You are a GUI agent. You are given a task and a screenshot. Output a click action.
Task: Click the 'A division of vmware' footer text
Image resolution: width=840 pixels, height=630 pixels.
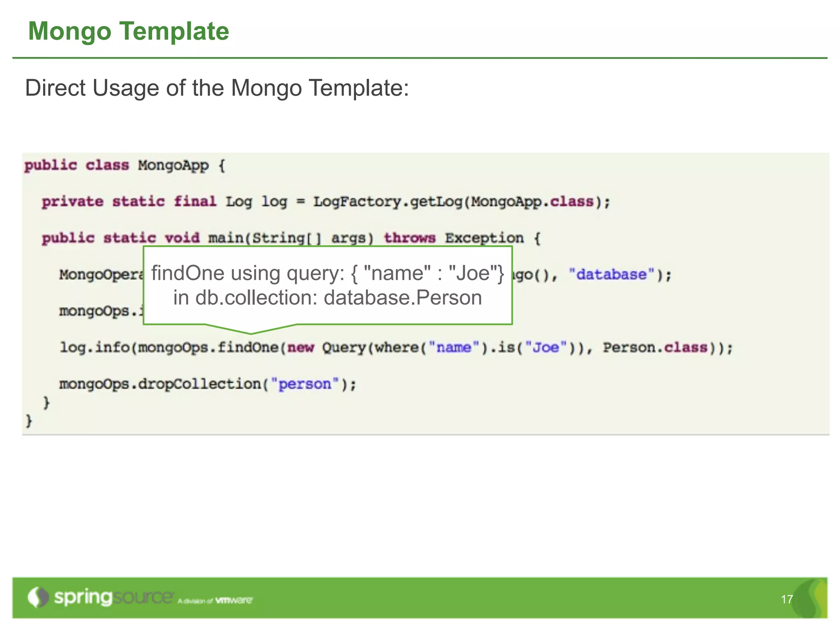pos(215,600)
